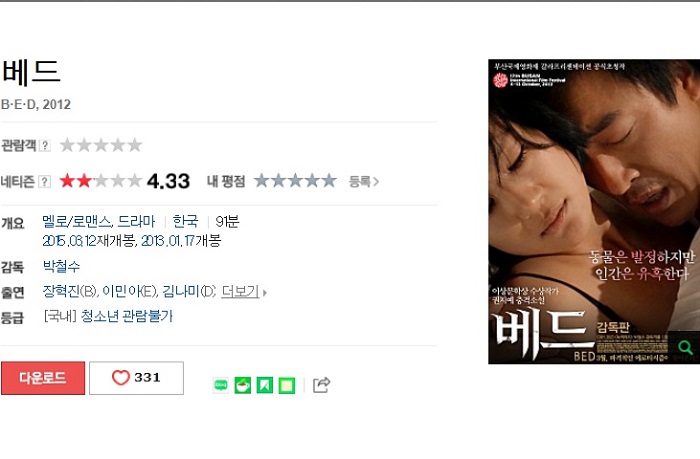
Task: Click the magnifier icon on the poster
Action: tap(685, 347)
